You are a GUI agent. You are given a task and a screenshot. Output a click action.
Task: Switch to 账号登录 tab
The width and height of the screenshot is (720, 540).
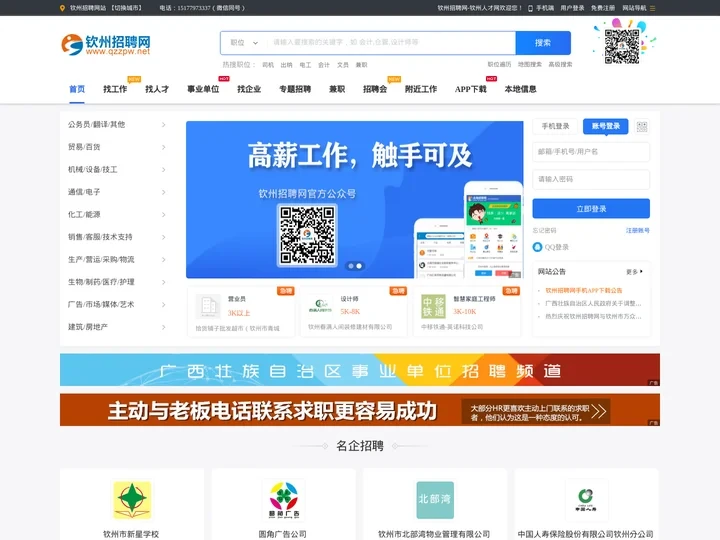[606, 126]
